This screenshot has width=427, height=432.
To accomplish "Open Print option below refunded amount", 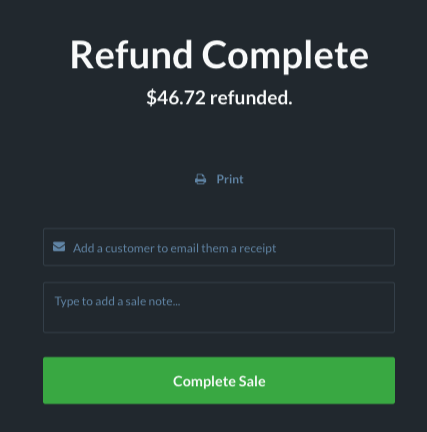I will tap(219, 179).
